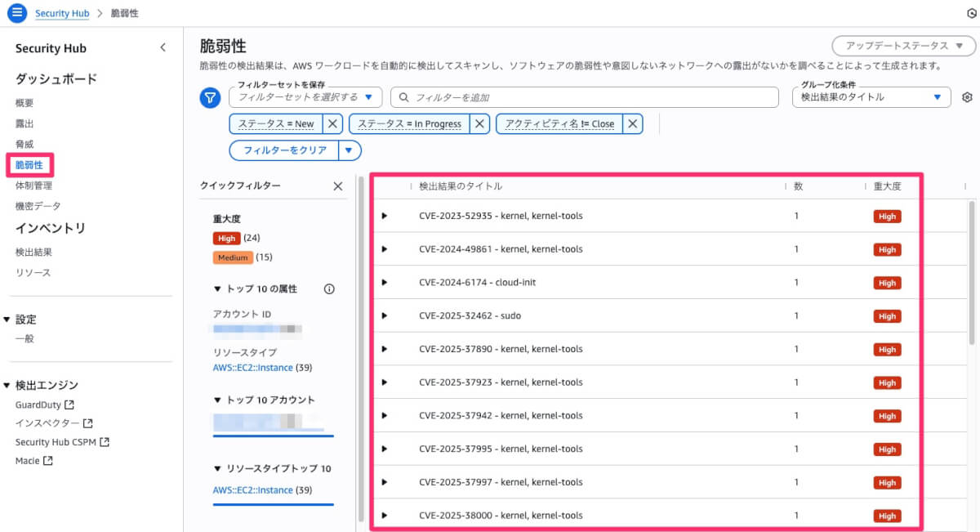The image size is (980, 532).
Task: Open 検出結果 under インベントリ
Action: (33, 252)
